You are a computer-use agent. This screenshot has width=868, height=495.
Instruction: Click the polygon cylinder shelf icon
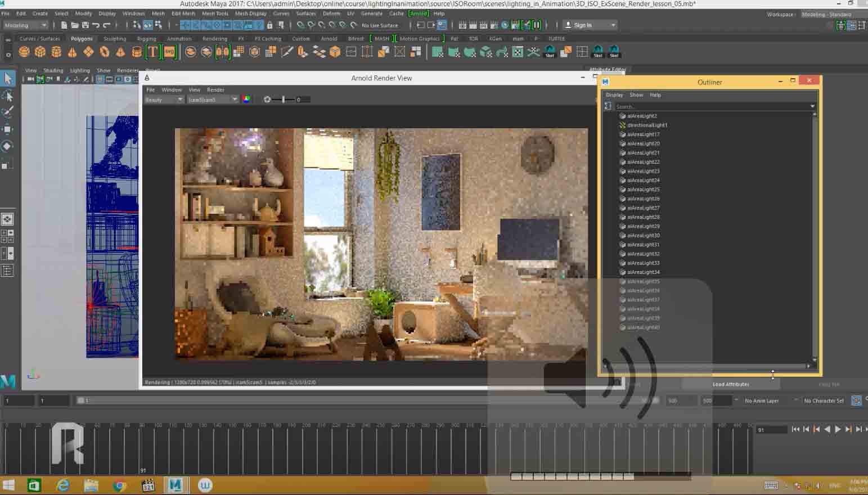pyautogui.click(x=56, y=52)
